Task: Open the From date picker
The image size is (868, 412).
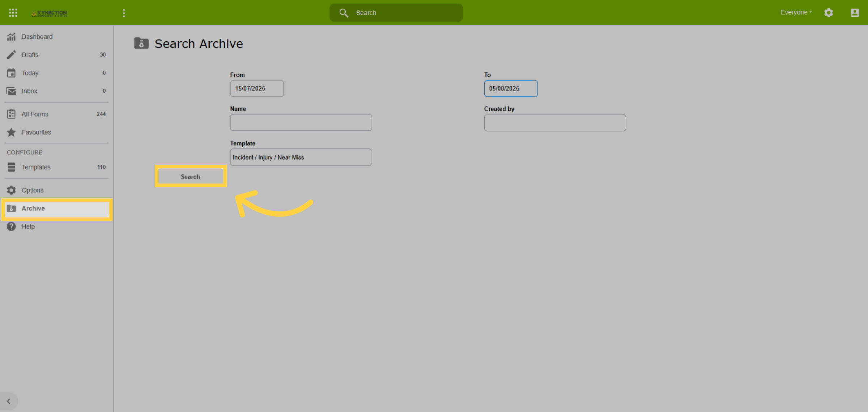Action: click(x=257, y=88)
